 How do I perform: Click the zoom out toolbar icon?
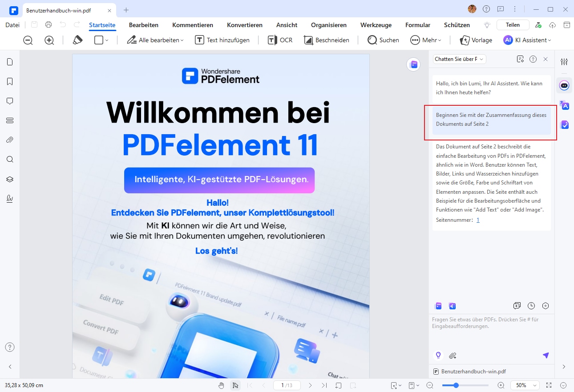28,40
